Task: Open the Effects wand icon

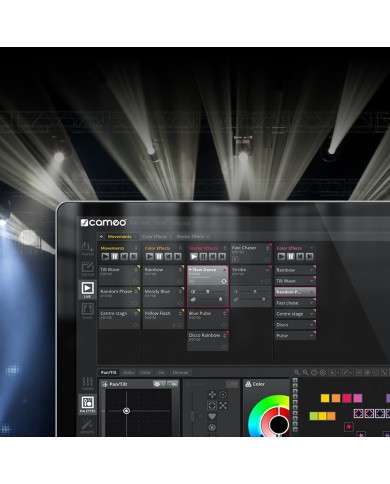Action: click(87, 426)
